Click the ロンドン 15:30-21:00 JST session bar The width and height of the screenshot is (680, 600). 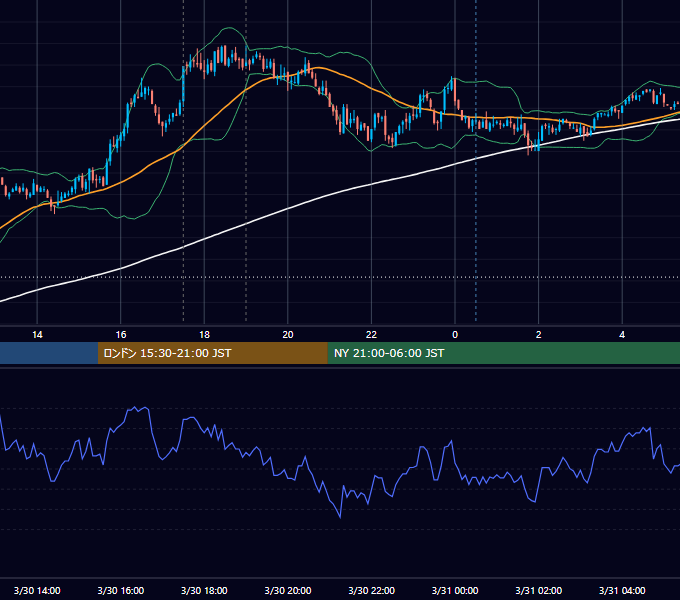(x=212, y=353)
